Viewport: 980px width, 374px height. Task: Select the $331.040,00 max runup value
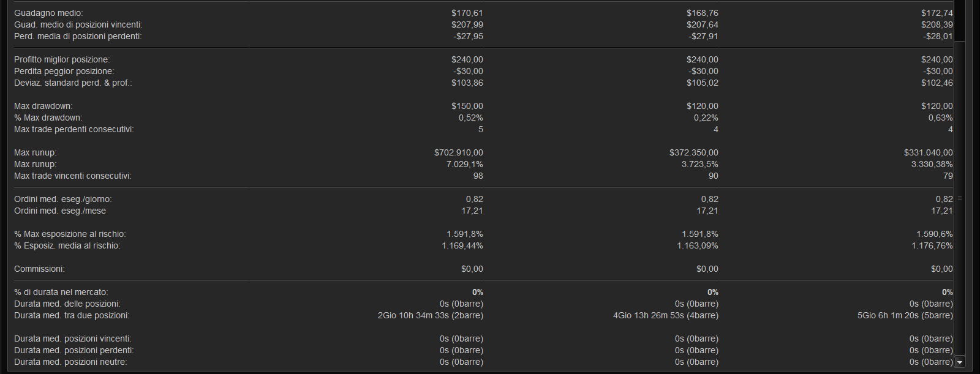pos(928,152)
